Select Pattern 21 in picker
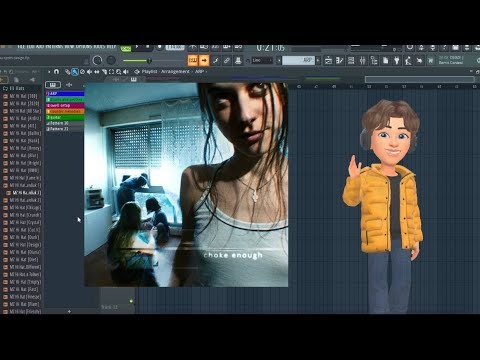 point(65,129)
